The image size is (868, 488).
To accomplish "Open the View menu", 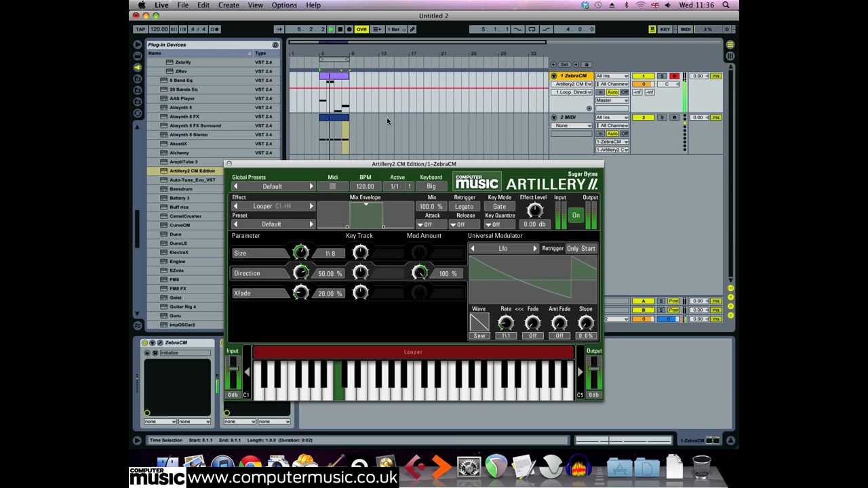I will pyautogui.click(x=255, y=5).
